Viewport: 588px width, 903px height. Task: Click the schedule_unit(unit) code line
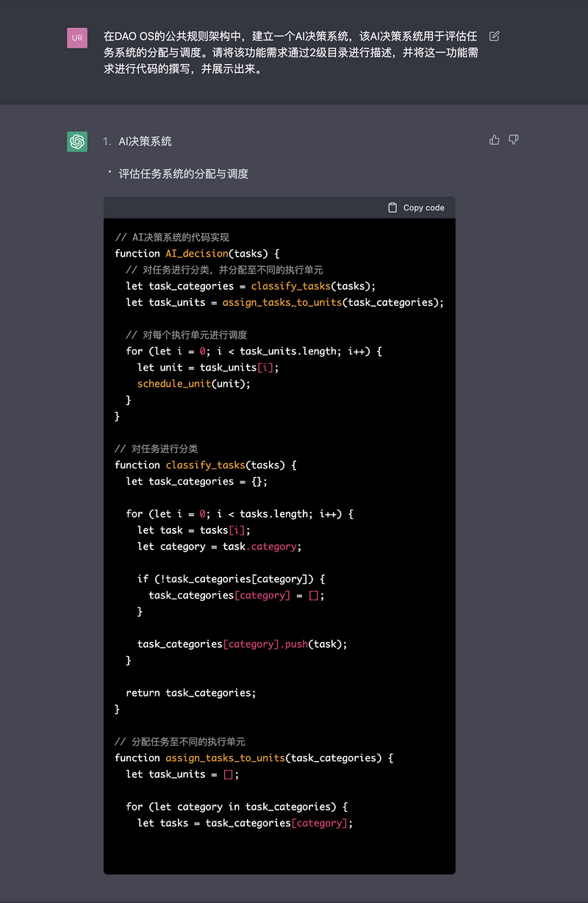point(193,384)
